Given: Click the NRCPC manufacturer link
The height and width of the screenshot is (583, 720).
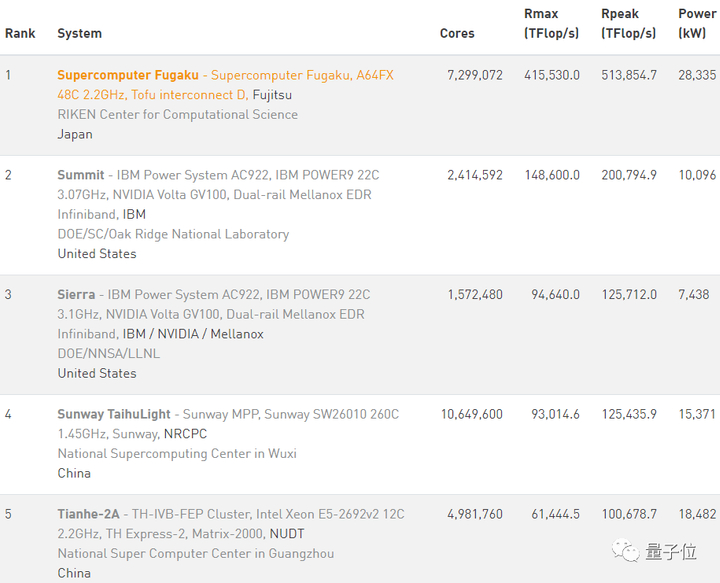Looking at the screenshot, I should pos(184,434).
